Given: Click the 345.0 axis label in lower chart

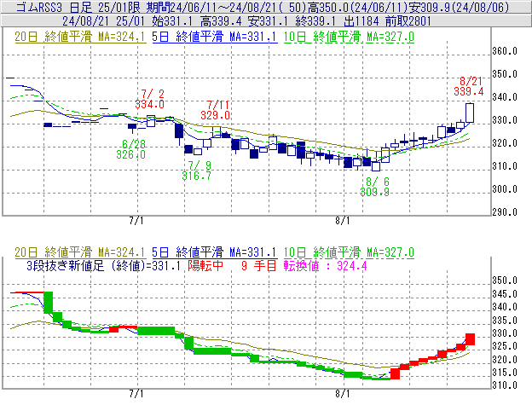Looking at the screenshot, I should pyautogui.click(x=505, y=294).
